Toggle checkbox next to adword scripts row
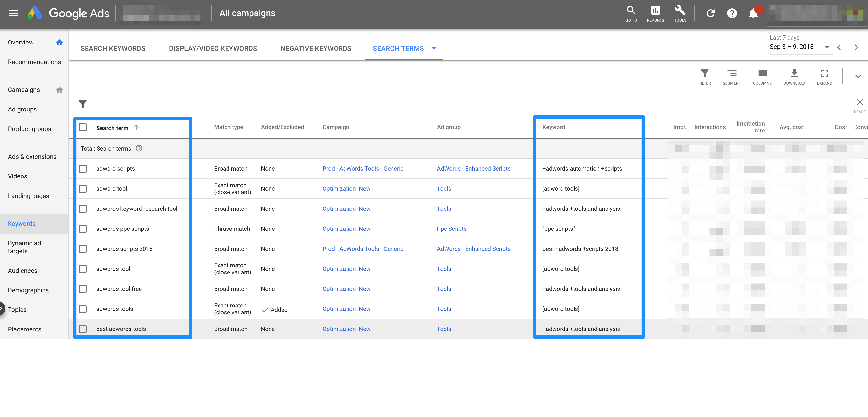 click(84, 168)
